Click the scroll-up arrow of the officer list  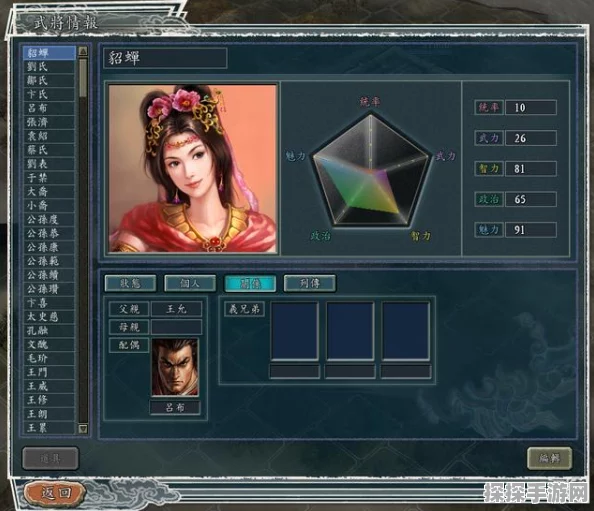coord(83,52)
